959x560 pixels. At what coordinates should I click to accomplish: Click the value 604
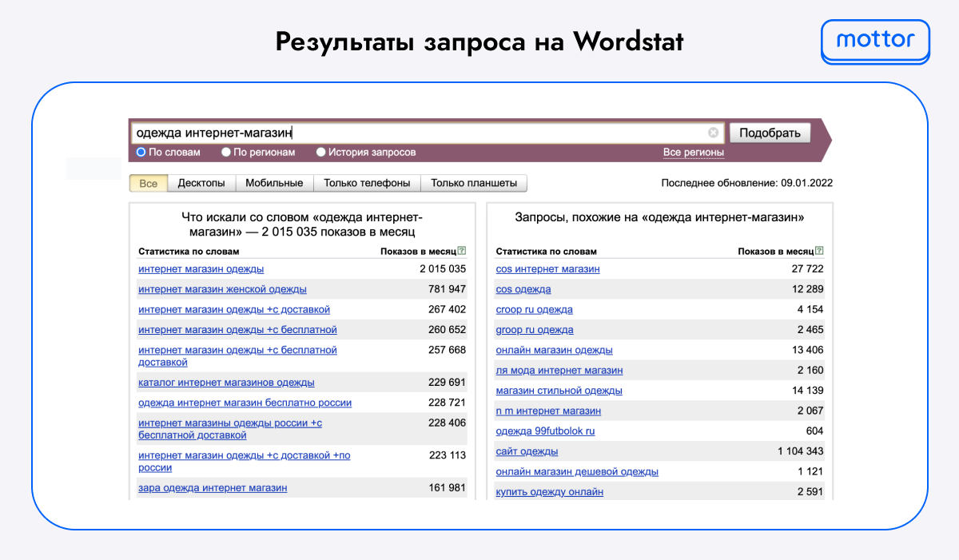(814, 431)
